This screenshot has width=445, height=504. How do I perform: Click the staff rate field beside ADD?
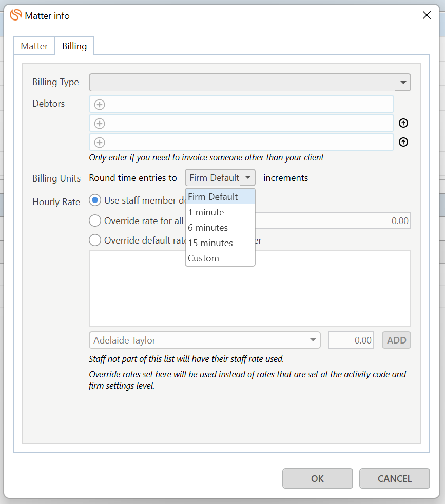pos(351,340)
